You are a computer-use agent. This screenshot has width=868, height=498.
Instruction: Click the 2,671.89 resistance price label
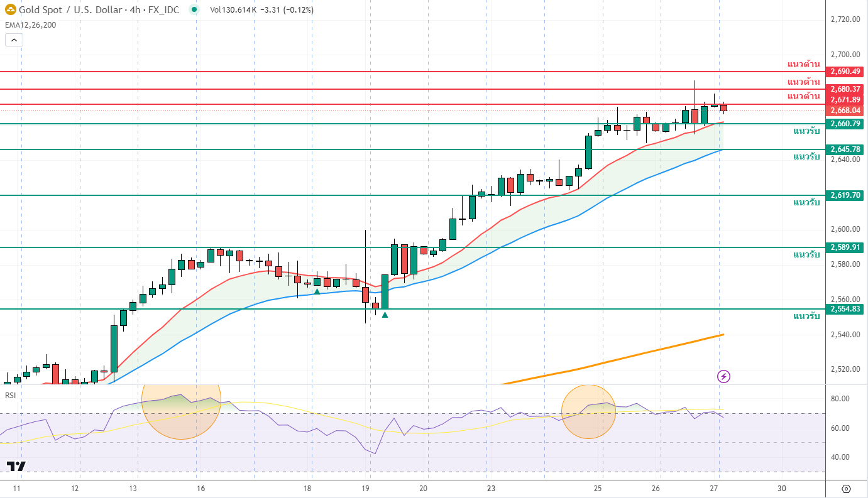845,100
